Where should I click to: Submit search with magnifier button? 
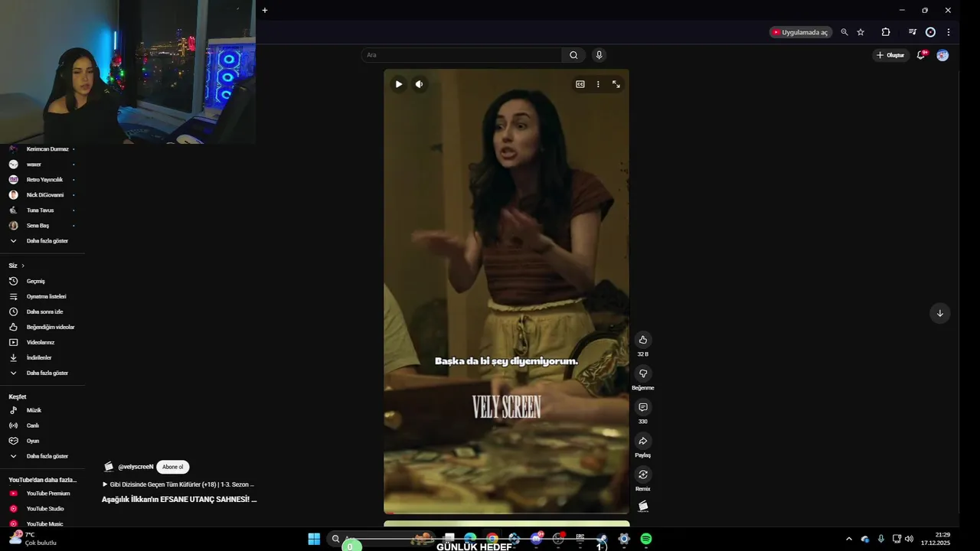click(x=573, y=55)
